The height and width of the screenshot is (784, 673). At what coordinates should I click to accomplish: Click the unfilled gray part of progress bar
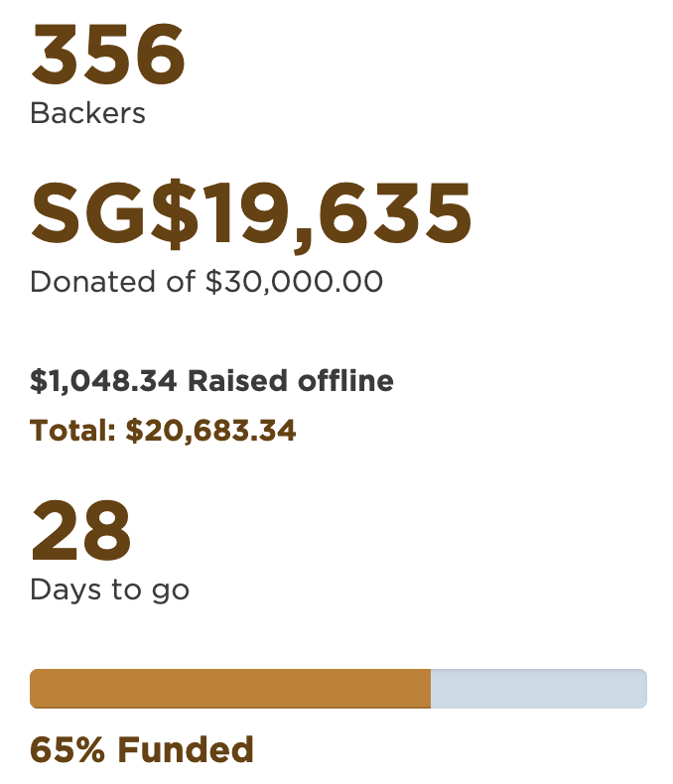(x=538, y=689)
